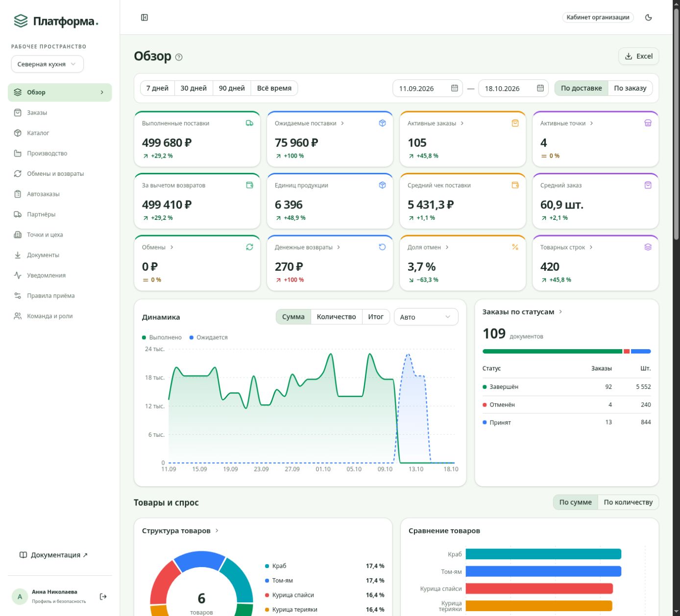Toggle dark mode with the moon icon
Screen dimensions: 680x616
pyautogui.click(x=649, y=18)
